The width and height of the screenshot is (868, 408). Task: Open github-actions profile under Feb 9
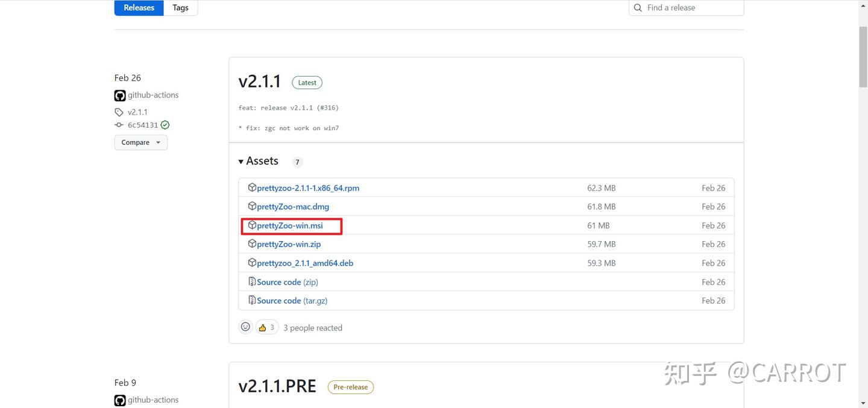pyautogui.click(x=153, y=400)
